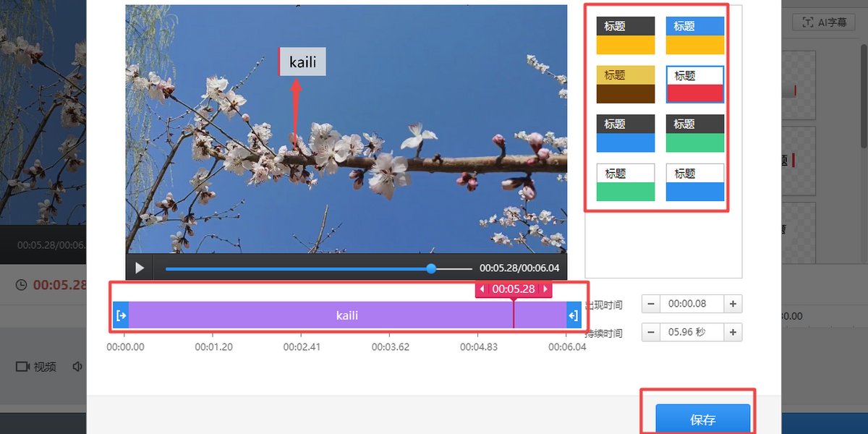This screenshot has height=434, width=868.
Task: Click the 00:05.28 playhead time marker
Action: tap(514, 289)
